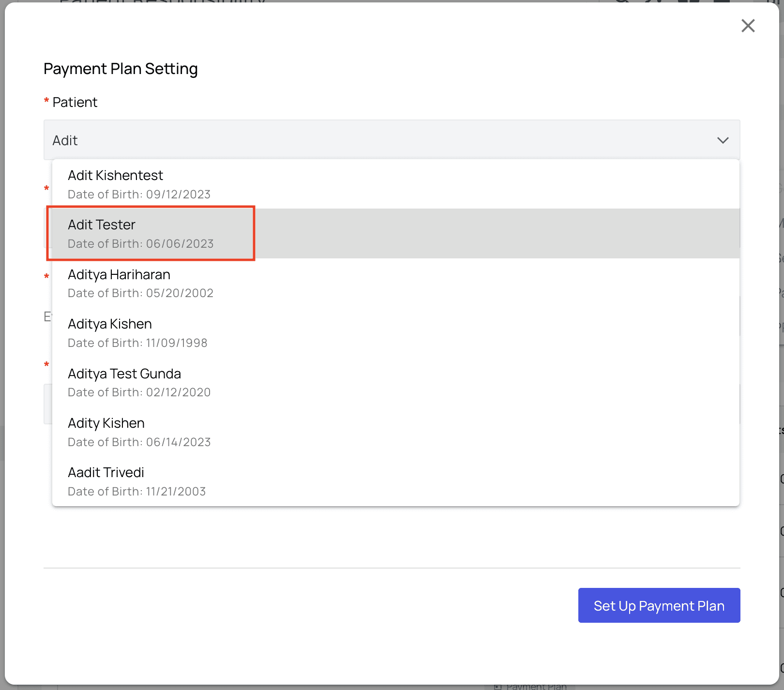Pick the patient born 09/12/2023
This screenshot has width=784, height=690.
pos(139,195)
